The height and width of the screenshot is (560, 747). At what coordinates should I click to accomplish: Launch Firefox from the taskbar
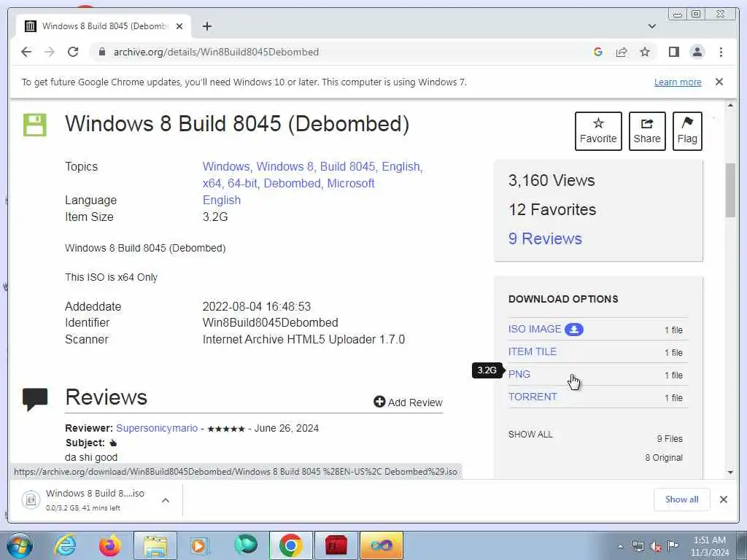110,545
